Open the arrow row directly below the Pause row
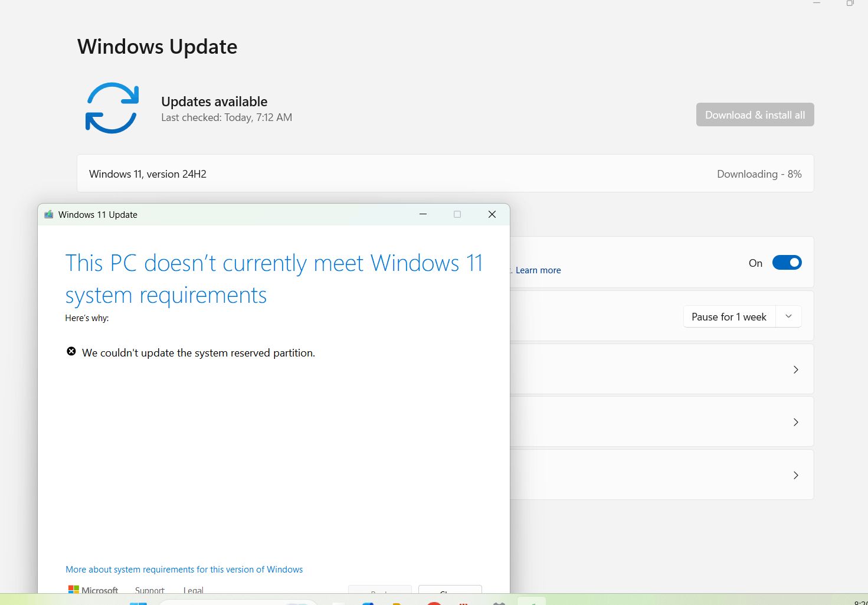Image resolution: width=868 pixels, height=605 pixels. (661, 369)
